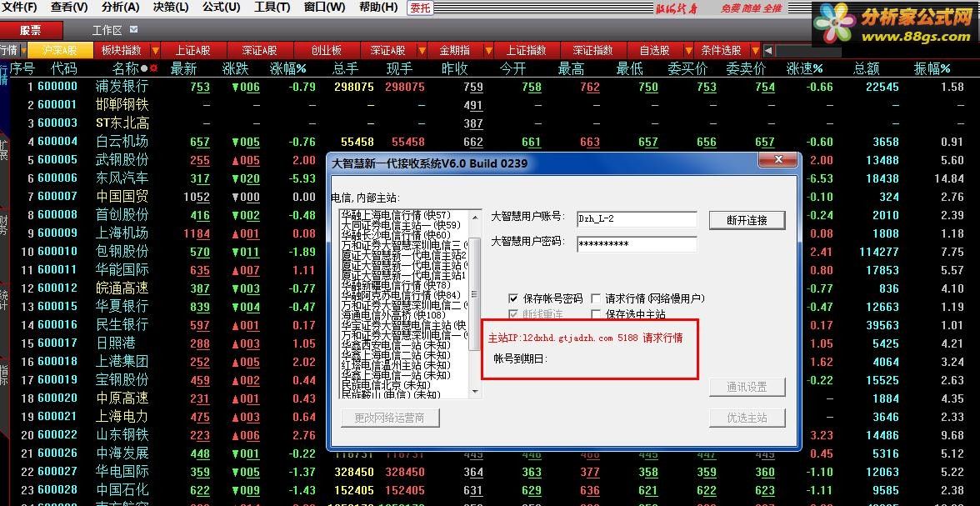Screen dimensions: 980x506
Task: Open the 分析(A) menu
Action: [x=121, y=8]
